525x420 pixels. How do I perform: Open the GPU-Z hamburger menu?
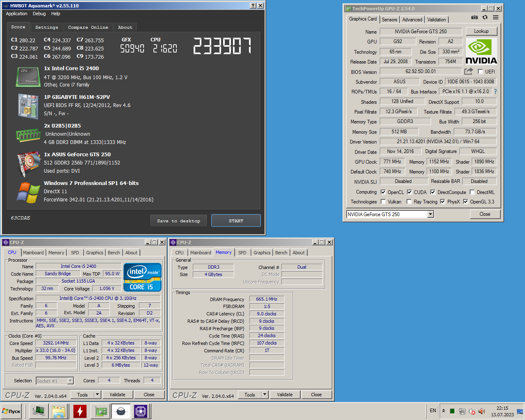click(495, 17)
